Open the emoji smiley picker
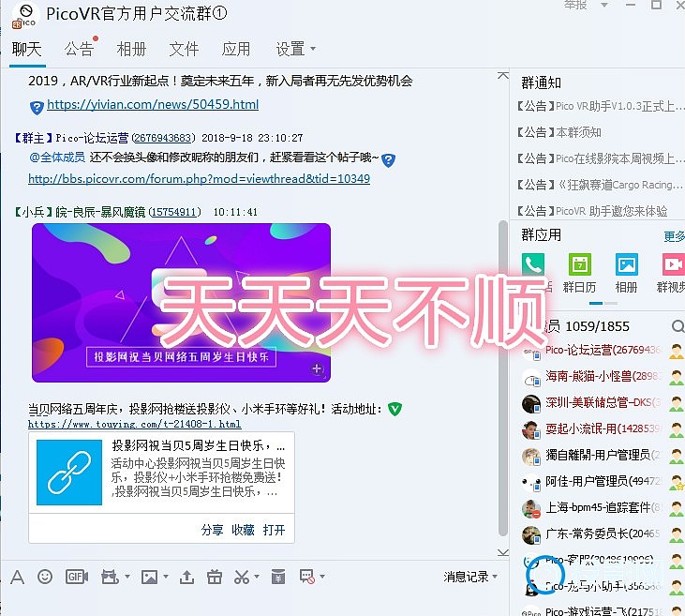 45,577
